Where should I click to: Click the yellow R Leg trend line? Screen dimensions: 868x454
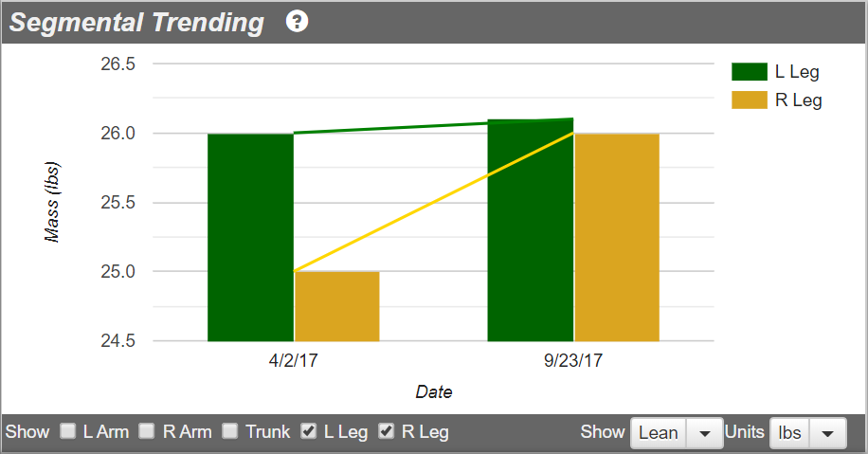[433, 202]
